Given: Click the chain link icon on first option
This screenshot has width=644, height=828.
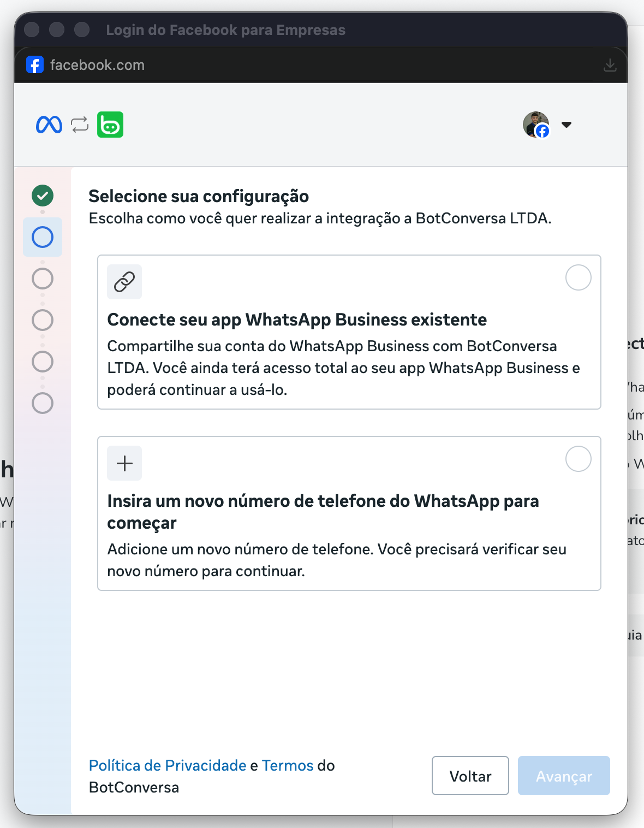Looking at the screenshot, I should (124, 282).
